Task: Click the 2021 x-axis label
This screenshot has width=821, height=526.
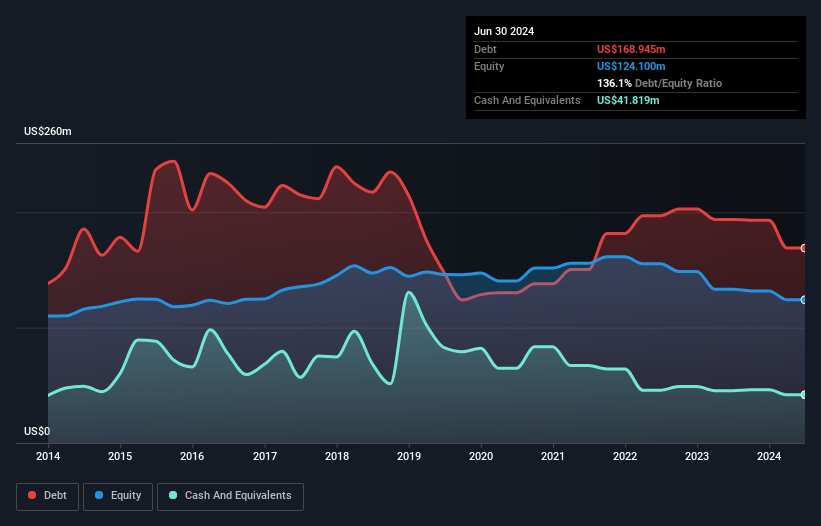Action: pyautogui.click(x=553, y=456)
